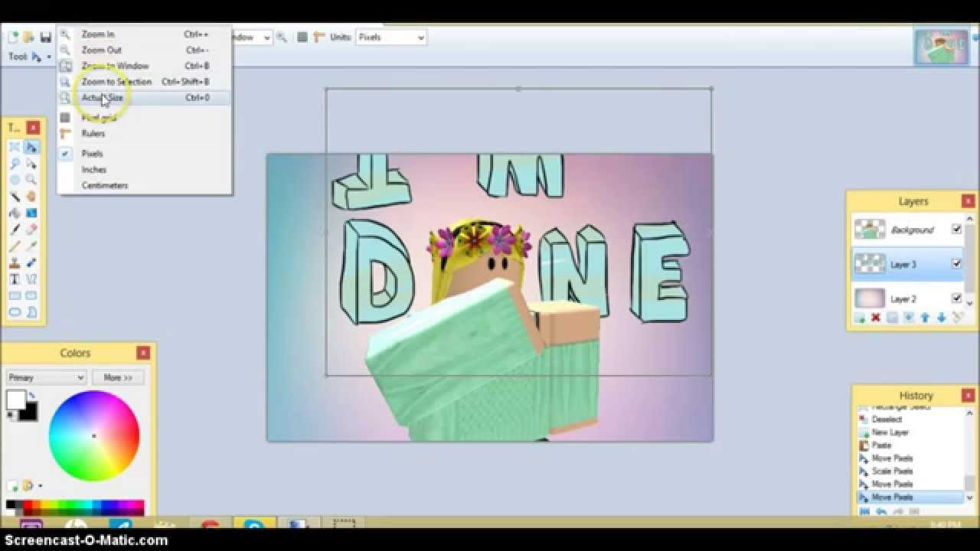Screen dimensions: 980x551
Task: Click the Undo arrow in History panel
Action: point(880,512)
